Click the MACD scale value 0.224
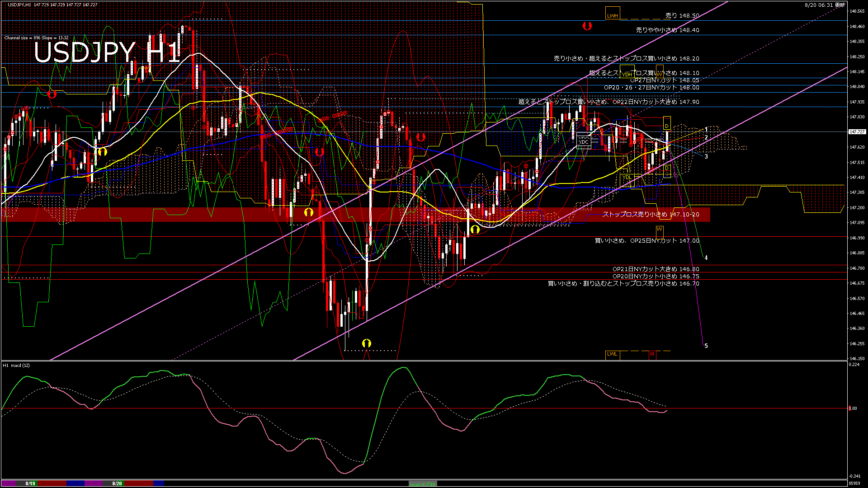 854,364
